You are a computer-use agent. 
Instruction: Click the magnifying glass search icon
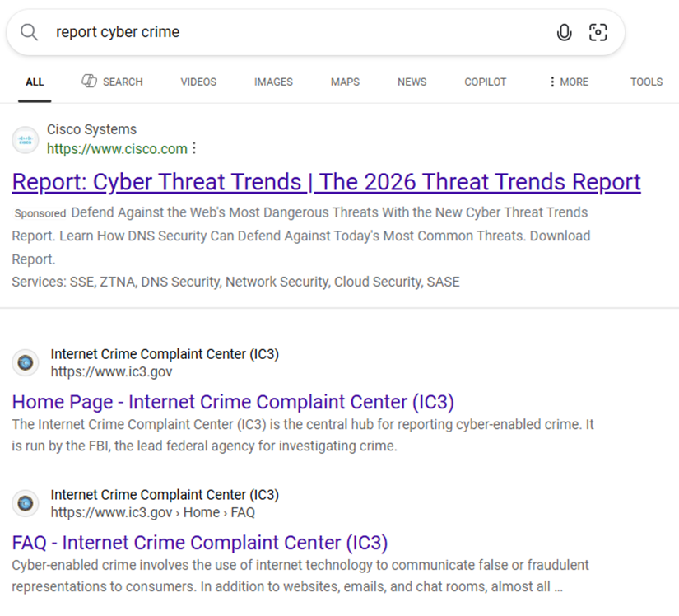click(29, 32)
